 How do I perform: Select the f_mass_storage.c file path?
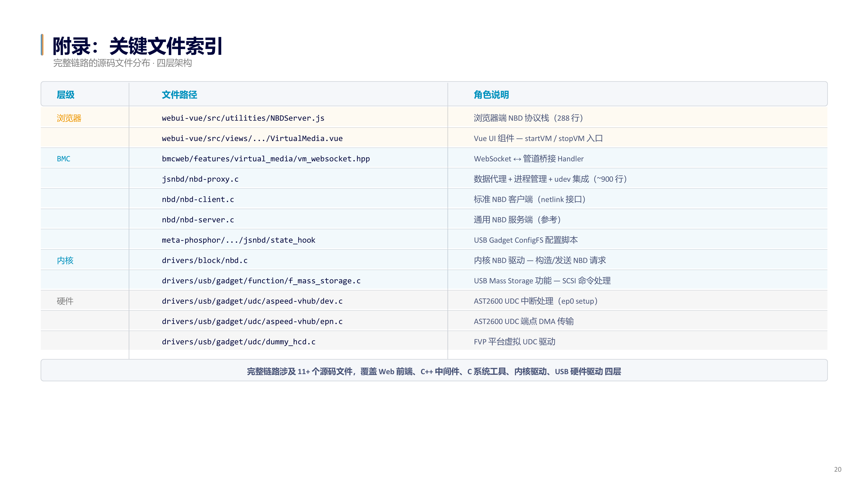point(261,281)
